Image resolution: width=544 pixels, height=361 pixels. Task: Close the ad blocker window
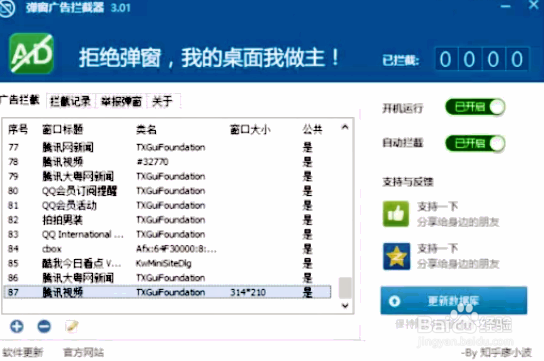tap(534, 5)
